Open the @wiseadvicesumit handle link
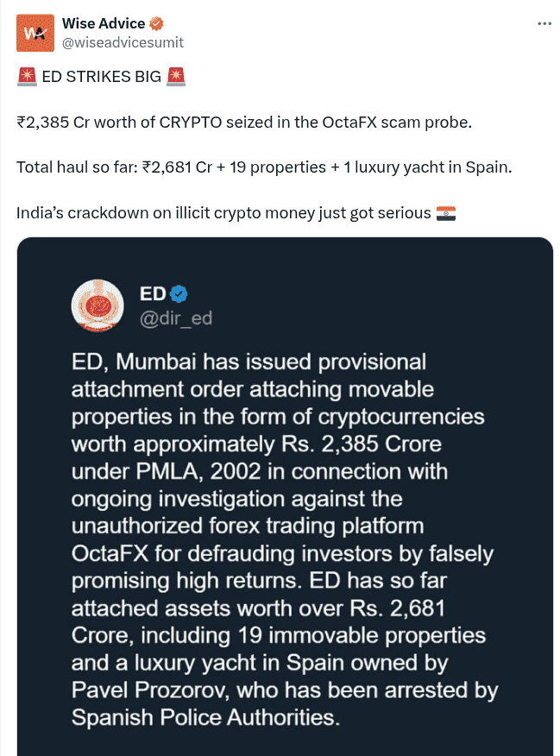The height and width of the screenshot is (756, 560). (123, 41)
